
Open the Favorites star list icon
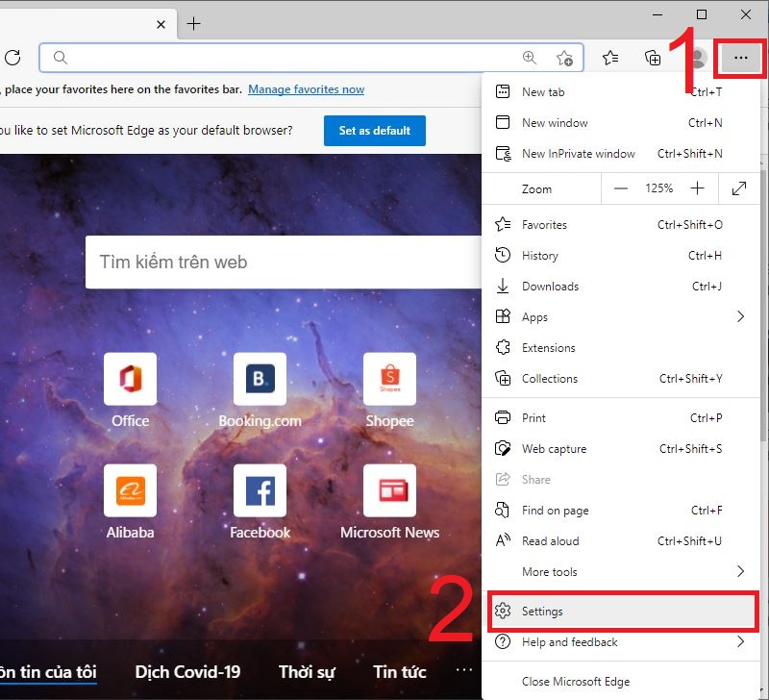click(610, 58)
